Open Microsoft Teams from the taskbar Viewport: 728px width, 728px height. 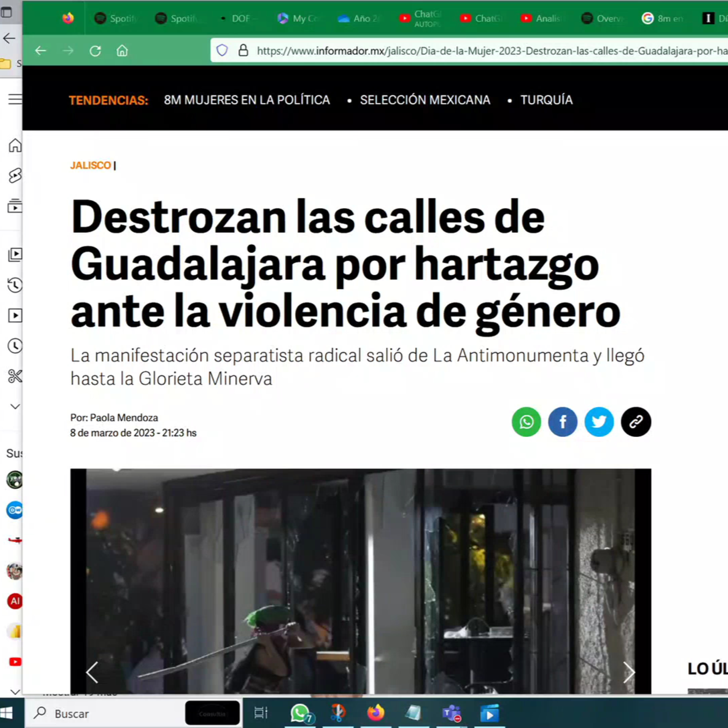(x=452, y=713)
